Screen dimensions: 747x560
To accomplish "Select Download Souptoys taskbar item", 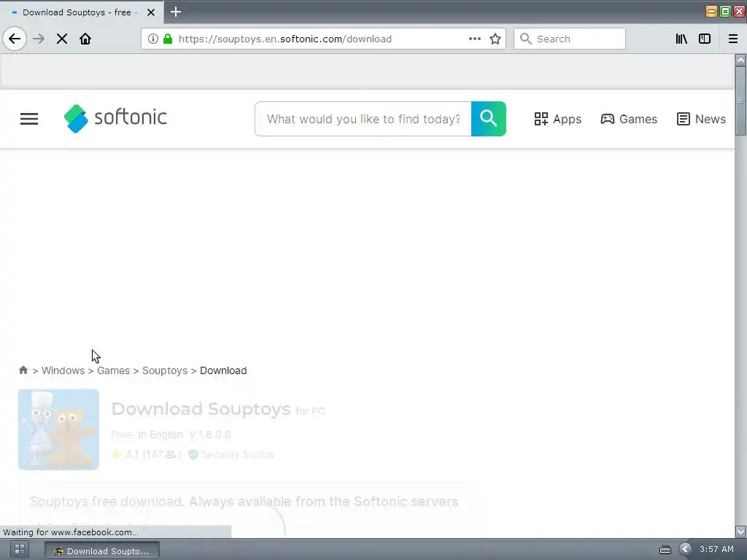I will [102, 551].
